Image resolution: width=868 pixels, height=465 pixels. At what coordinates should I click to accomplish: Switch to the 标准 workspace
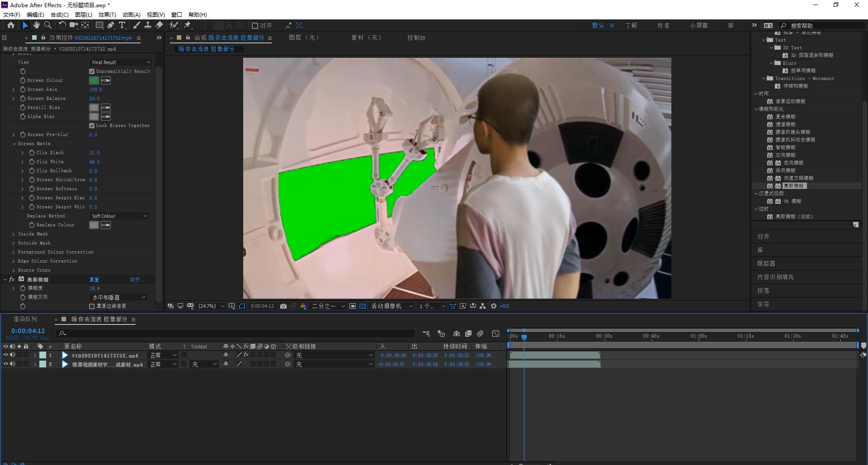663,25
